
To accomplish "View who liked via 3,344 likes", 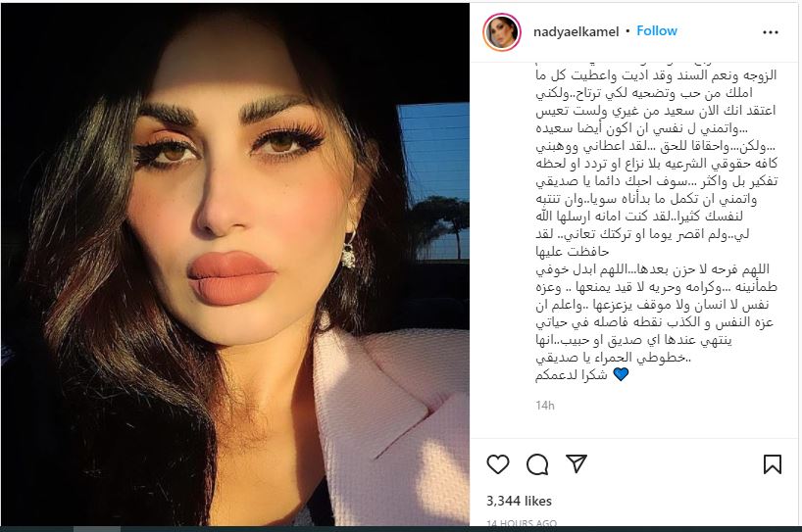I will click(519, 501).
